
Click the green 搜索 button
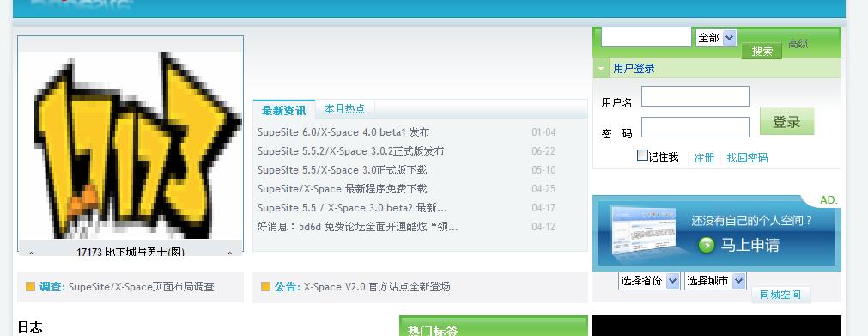click(762, 51)
